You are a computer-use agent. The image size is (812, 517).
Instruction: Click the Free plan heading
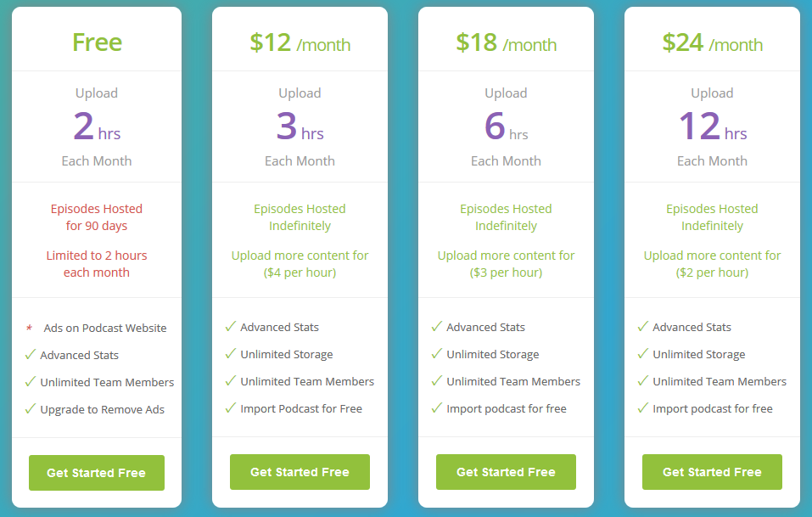point(97,42)
